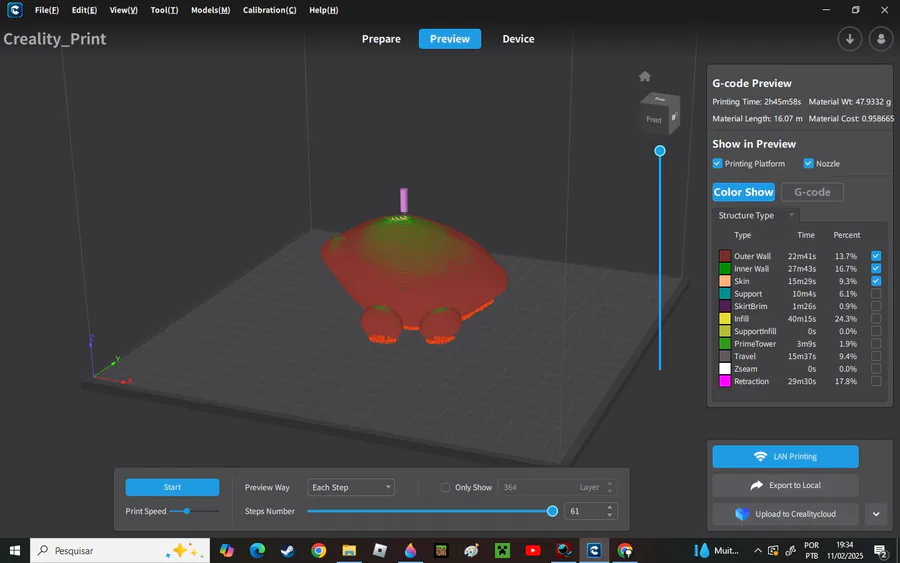Image resolution: width=900 pixels, height=563 pixels.
Task: Open Minecraft creeper icon in taskbar
Action: pos(502,551)
